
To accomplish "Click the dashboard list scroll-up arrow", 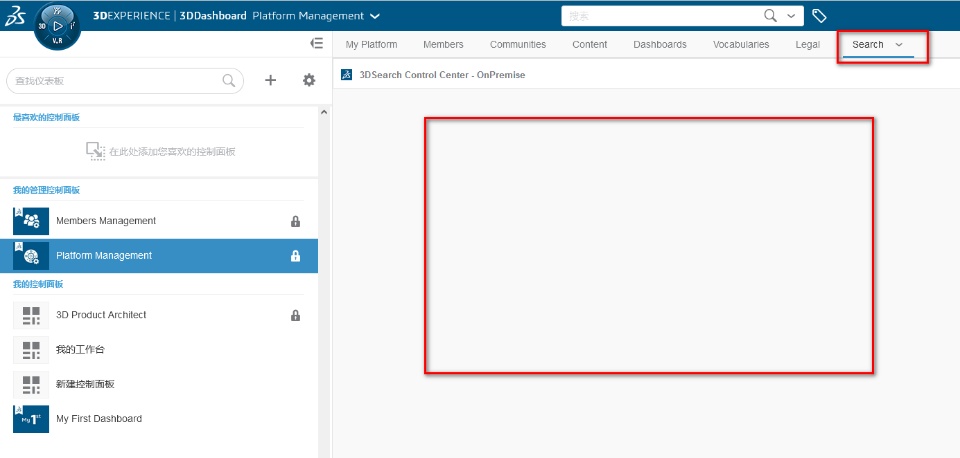I will pyautogui.click(x=324, y=111).
